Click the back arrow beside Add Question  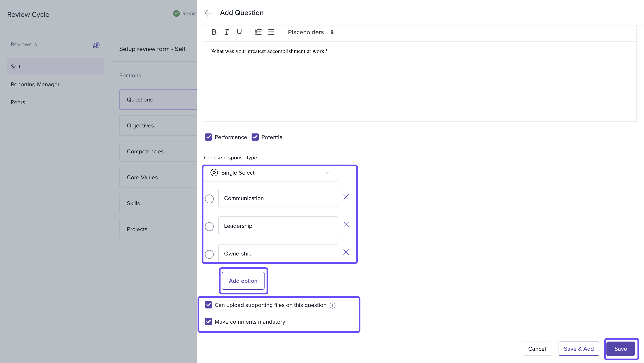(208, 13)
